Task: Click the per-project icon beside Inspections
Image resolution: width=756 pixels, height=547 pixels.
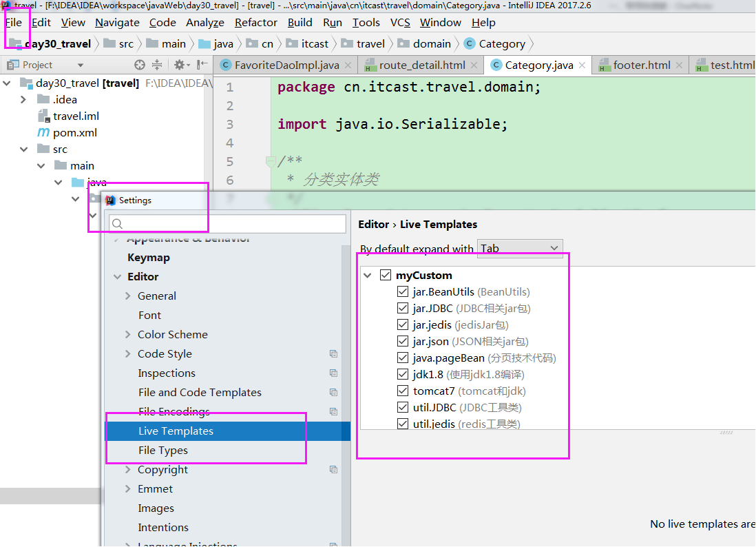Action: (x=333, y=373)
